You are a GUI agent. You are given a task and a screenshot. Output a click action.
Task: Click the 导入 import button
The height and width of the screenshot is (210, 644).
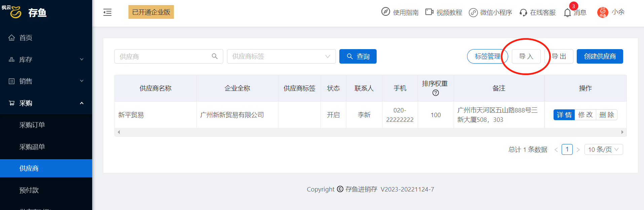(x=526, y=57)
